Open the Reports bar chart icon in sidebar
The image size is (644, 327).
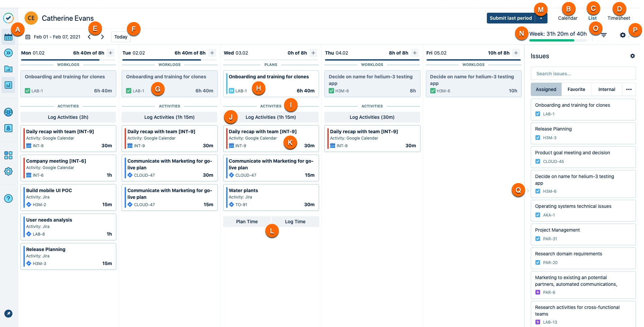tap(8, 85)
